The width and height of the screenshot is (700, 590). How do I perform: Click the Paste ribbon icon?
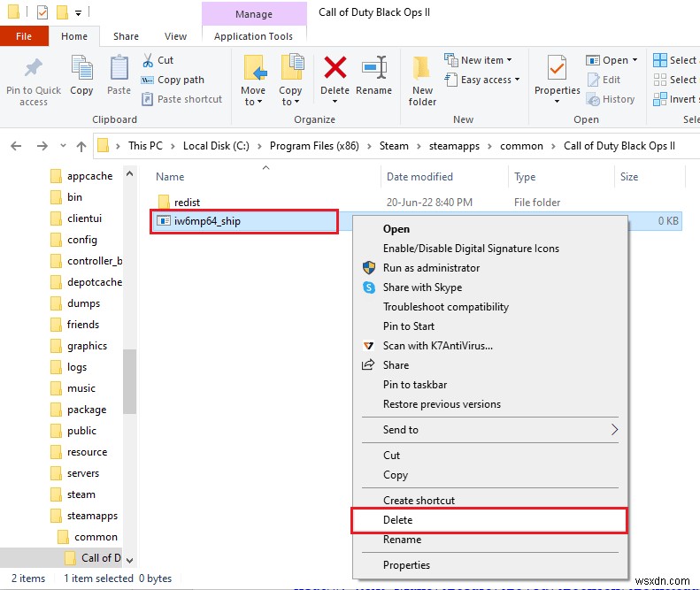[x=119, y=68]
